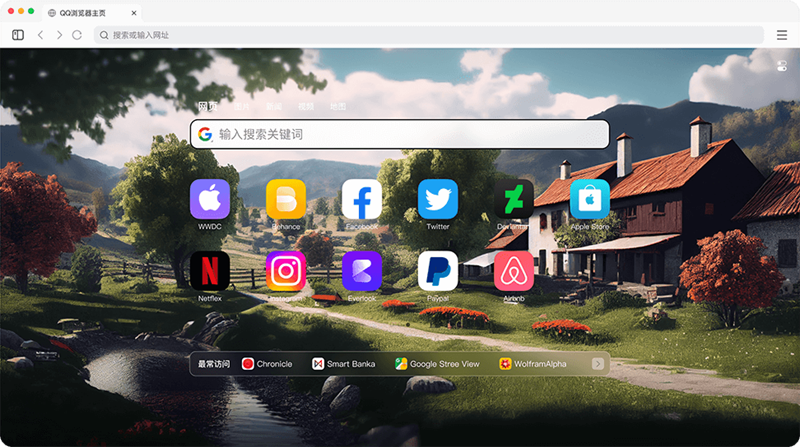Go forward with the forward arrow

[59, 35]
